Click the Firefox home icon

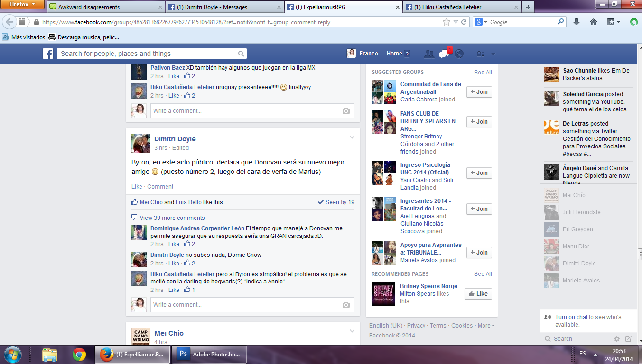(593, 22)
